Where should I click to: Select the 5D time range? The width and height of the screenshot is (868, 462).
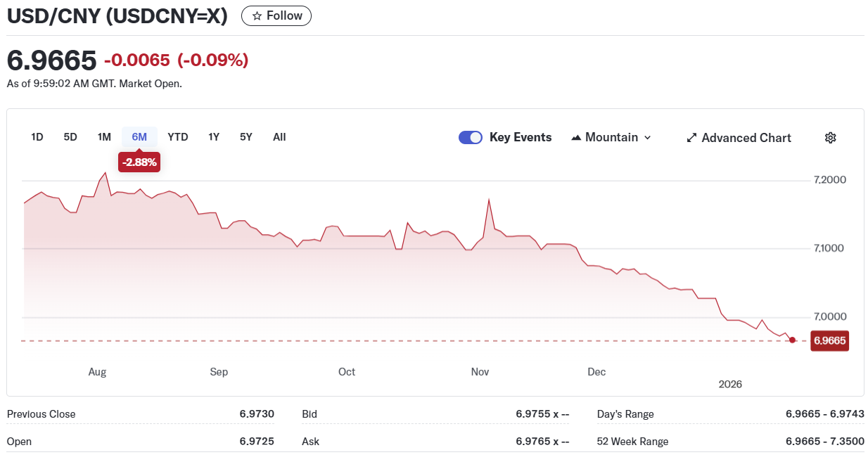point(70,137)
